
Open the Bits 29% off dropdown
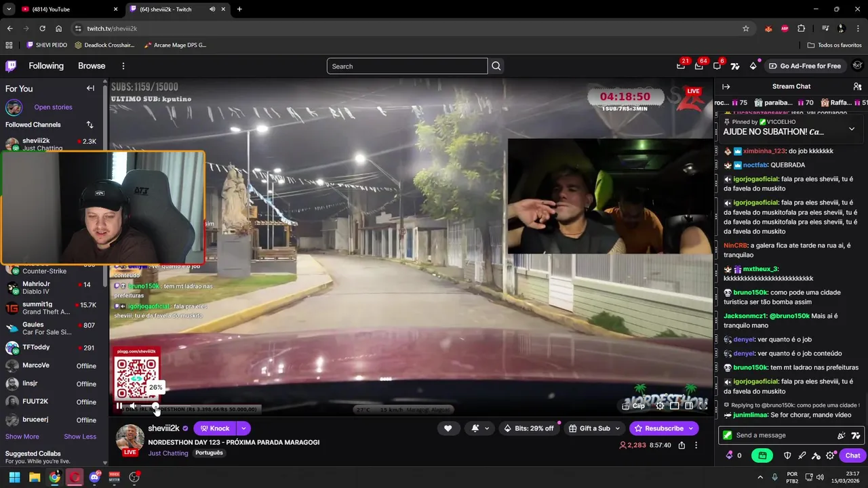(528, 428)
